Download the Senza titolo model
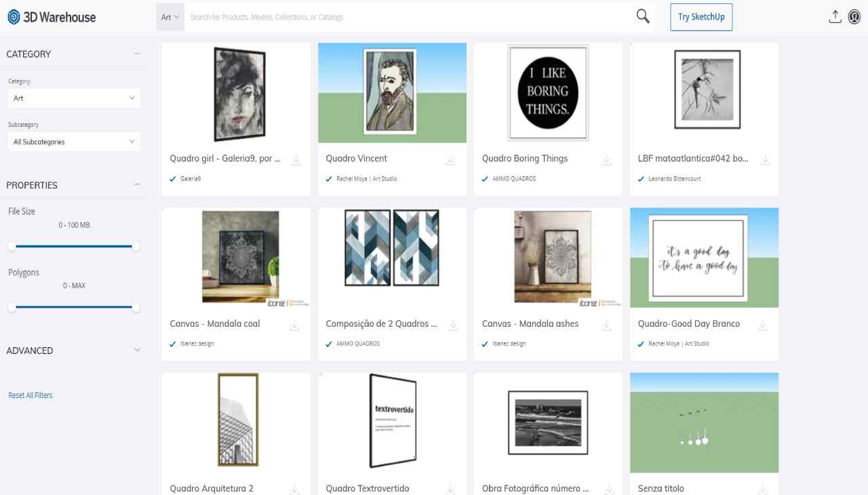The height and width of the screenshot is (495, 868). click(763, 489)
